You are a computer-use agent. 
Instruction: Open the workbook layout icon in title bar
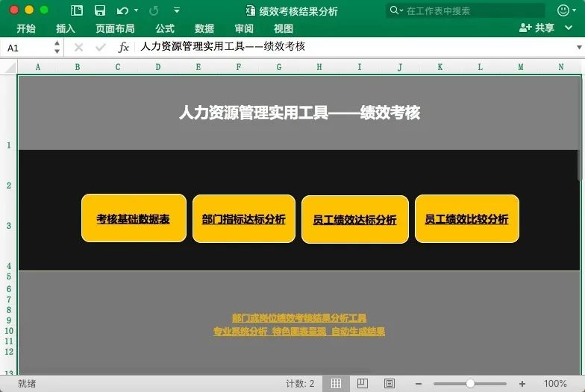coord(77,10)
